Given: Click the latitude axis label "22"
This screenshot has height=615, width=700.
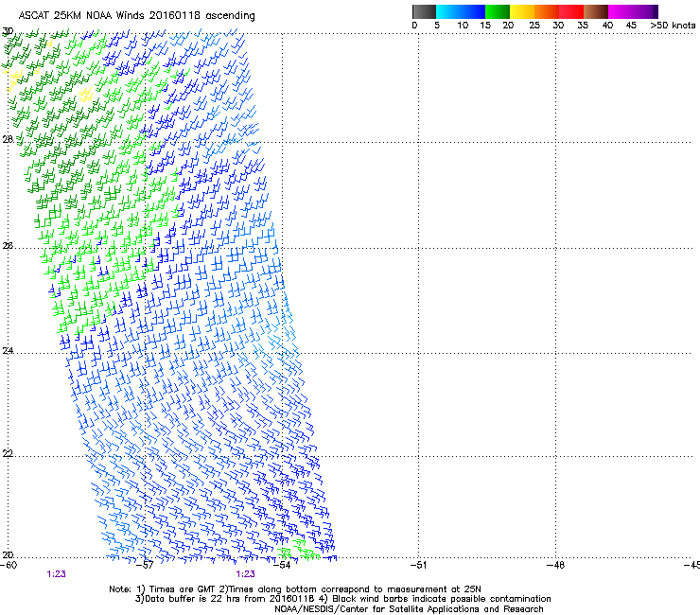Looking at the screenshot, I should click(8, 453).
